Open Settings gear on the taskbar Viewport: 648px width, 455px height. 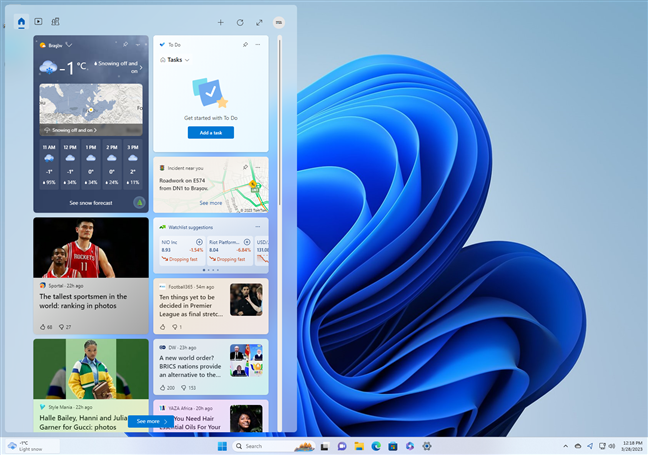[427, 446]
